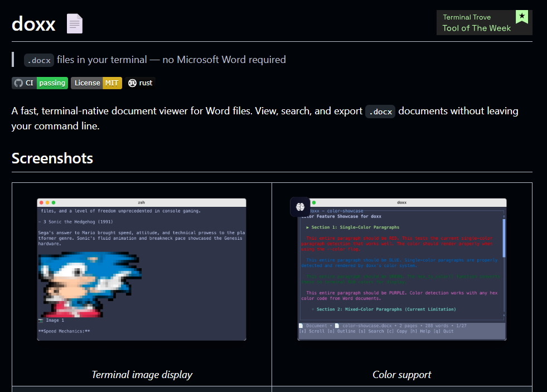Click the green "passing" status label
Screen dimensions: 547x392
(x=52, y=83)
